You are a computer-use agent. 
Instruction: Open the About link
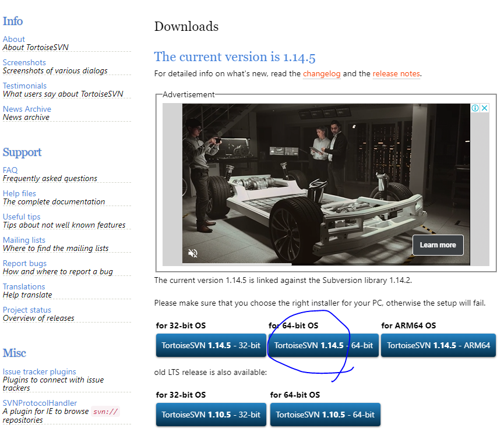tap(14, 39)
